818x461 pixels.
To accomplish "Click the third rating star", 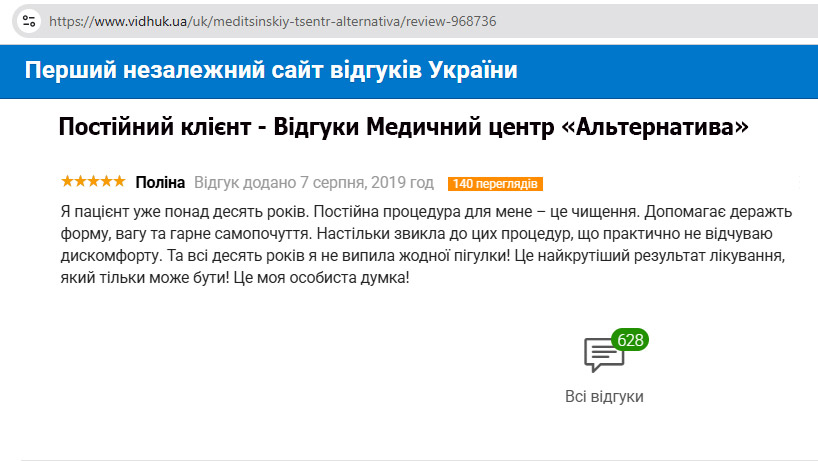I will click(93, 182).
